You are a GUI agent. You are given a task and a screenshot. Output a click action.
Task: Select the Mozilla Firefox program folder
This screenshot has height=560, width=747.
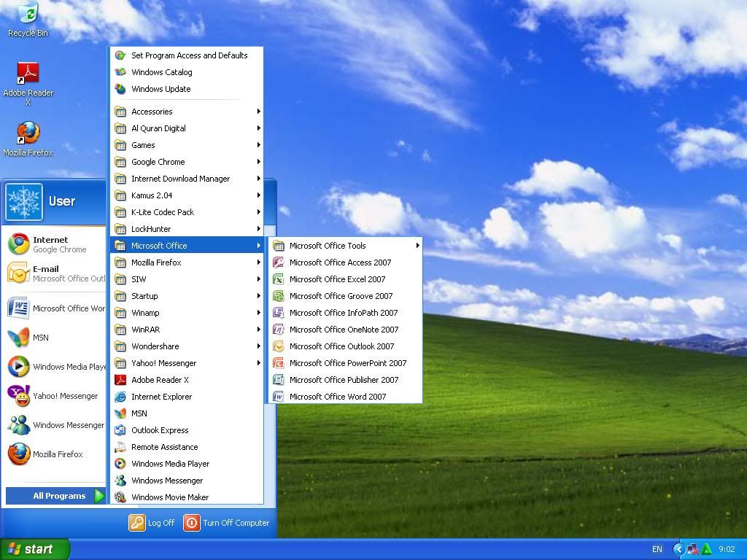(x=187, y=262)
